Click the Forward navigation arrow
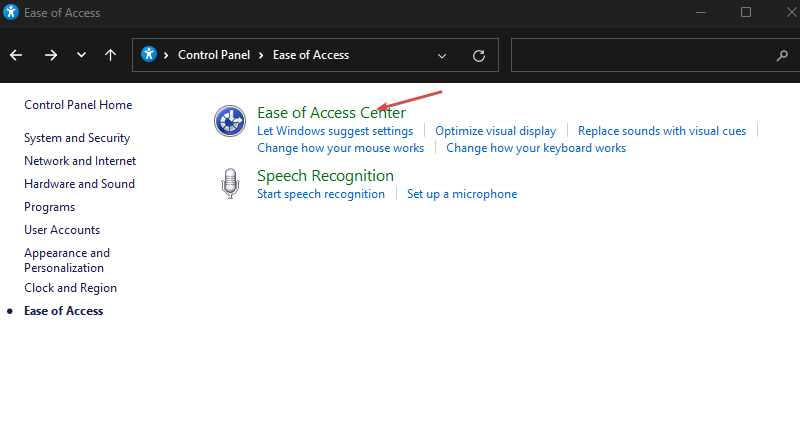 click(51, 55)
